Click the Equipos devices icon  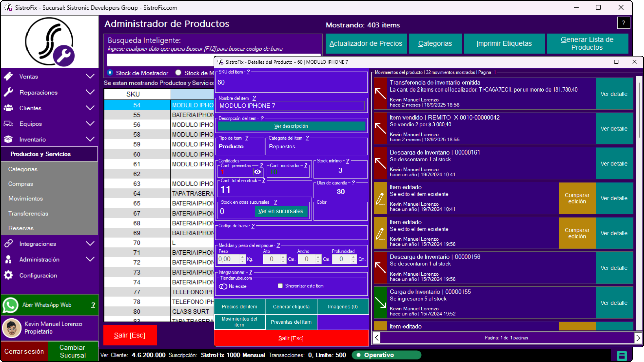(x=8, y=124)
